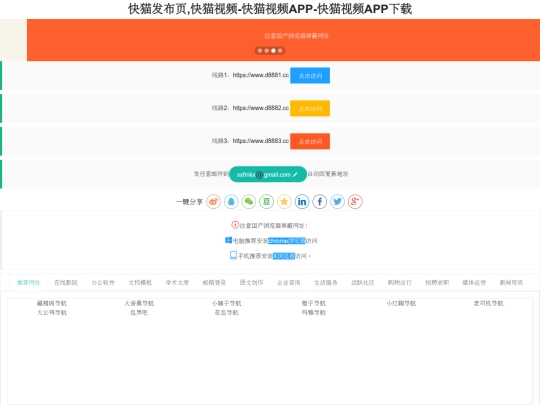The height and width of the screenshot is (405, 540).
Task: Share the page on Google Plus
Action: coord(355,201)
